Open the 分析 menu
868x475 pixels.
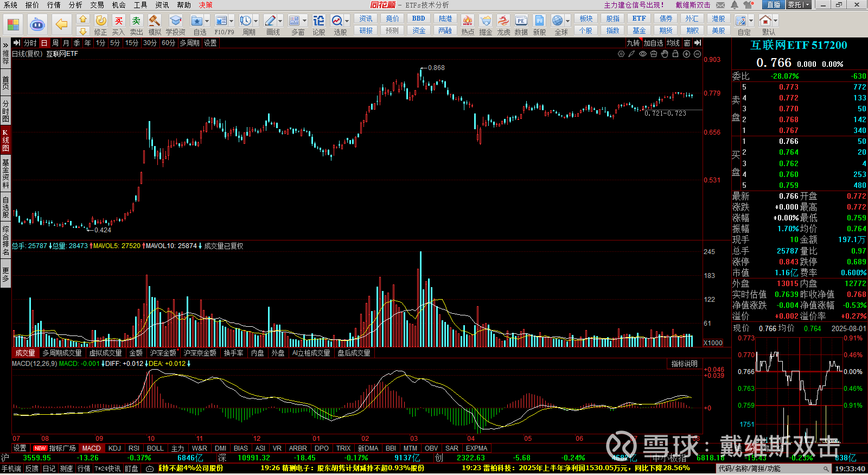pyautogui.click(x=75, y=5)
